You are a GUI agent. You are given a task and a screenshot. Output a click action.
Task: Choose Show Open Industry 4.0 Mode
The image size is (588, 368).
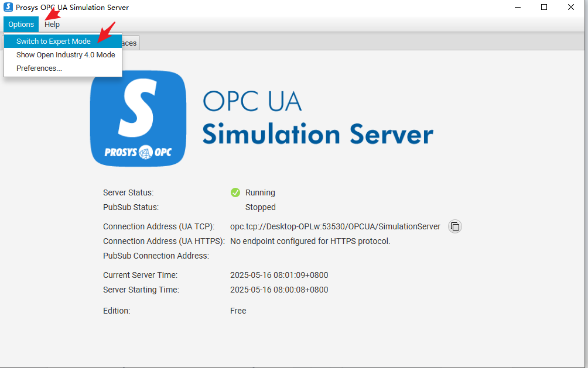click(63, 55)
